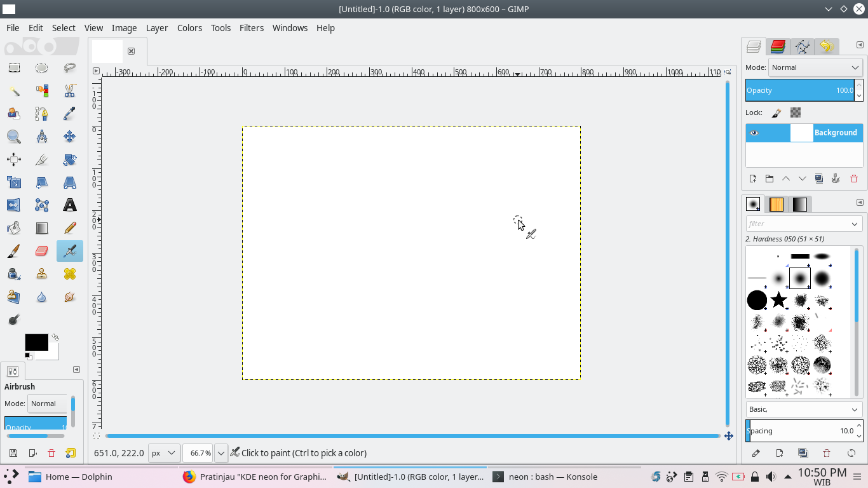Open the brush category dropdown labeled Basic
868x488 pixels.
coord(804,409)
